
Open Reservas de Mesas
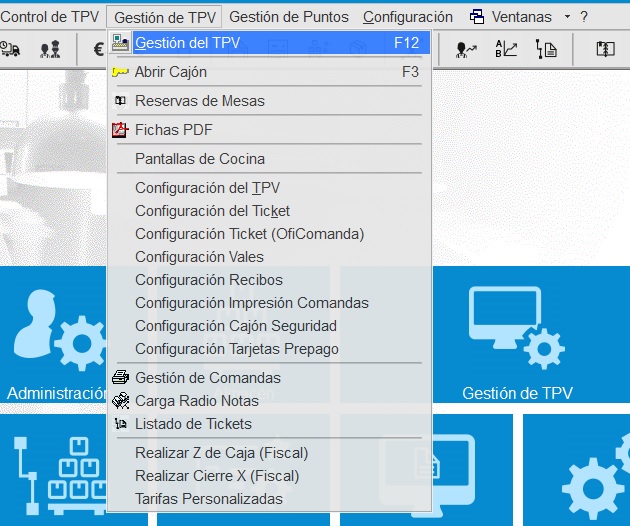pos(270,101)
